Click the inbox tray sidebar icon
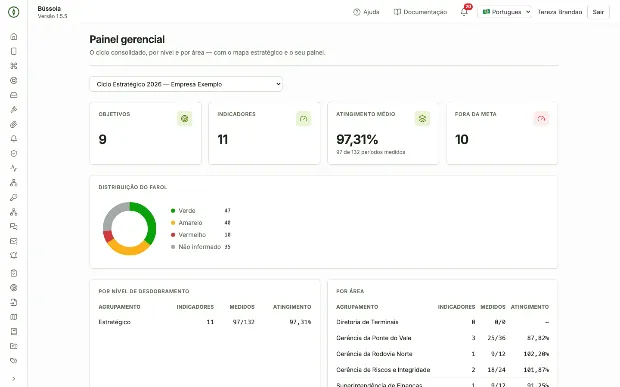 [13, 95]
